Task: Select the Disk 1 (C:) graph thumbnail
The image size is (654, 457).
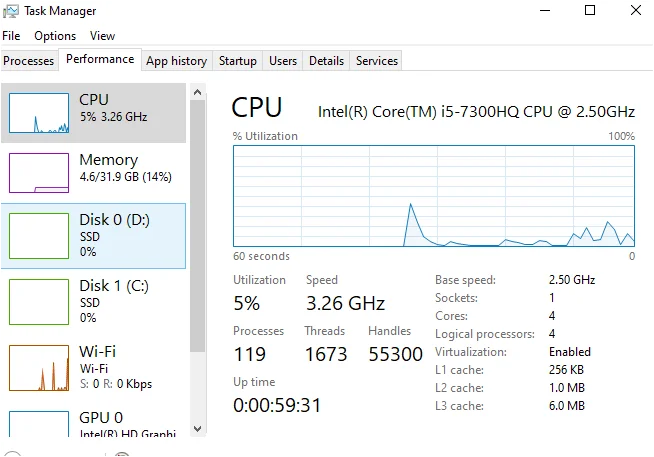Action: click(x=39, y=302)
